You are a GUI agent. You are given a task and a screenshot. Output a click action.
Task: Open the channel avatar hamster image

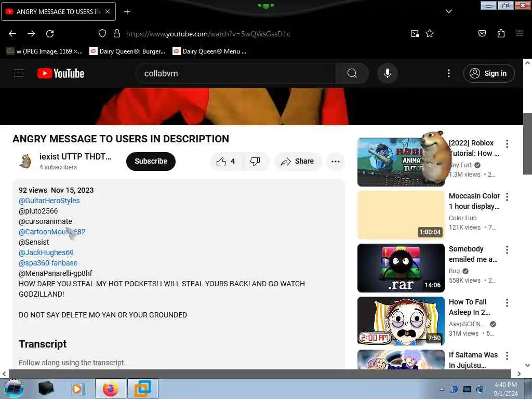point(25,161)
